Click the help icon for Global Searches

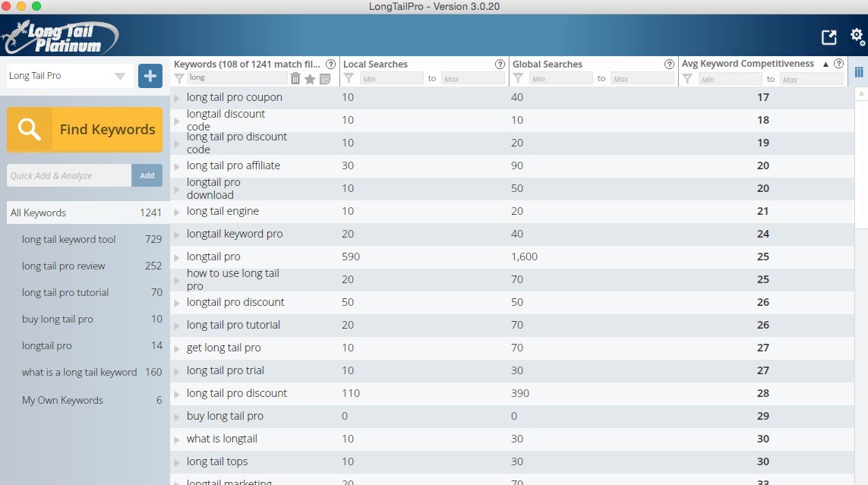pos(669,65)
